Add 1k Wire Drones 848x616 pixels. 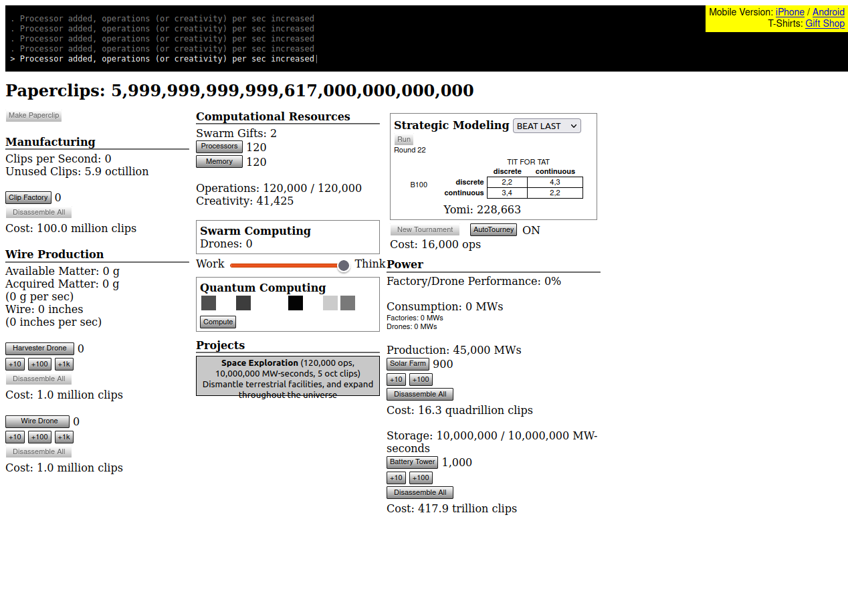[x=64, y=437]
